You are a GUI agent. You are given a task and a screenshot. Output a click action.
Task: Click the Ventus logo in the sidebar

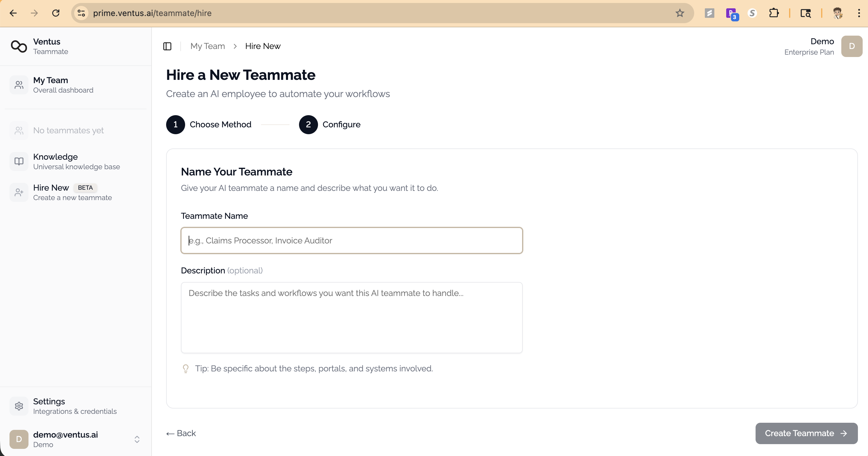pyautogui.click(x=19, y=46)
